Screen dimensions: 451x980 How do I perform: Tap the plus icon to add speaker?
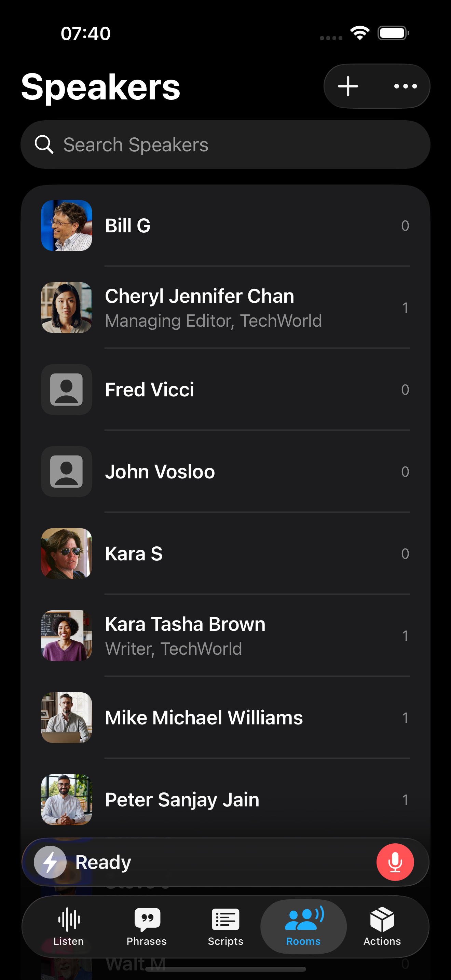(x=348, y=86)
